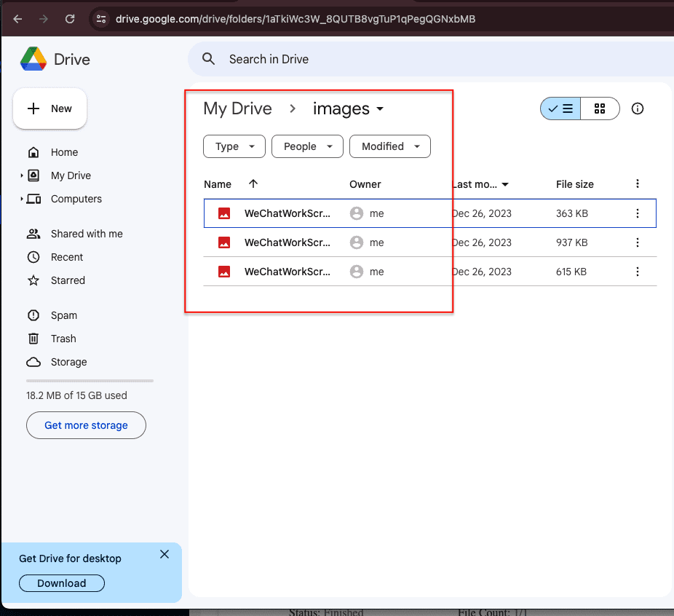
Task: Open the Spam section
Action: 63,315
